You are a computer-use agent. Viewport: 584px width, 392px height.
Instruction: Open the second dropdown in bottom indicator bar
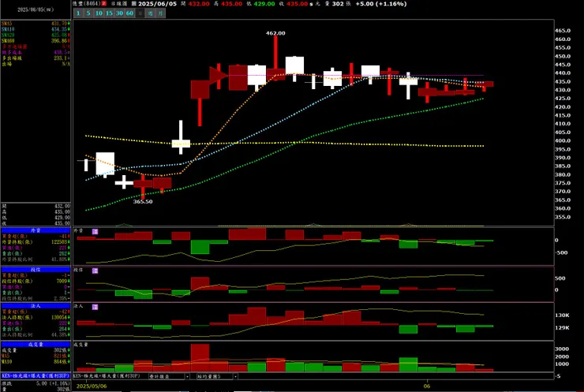tap(217, 376)
